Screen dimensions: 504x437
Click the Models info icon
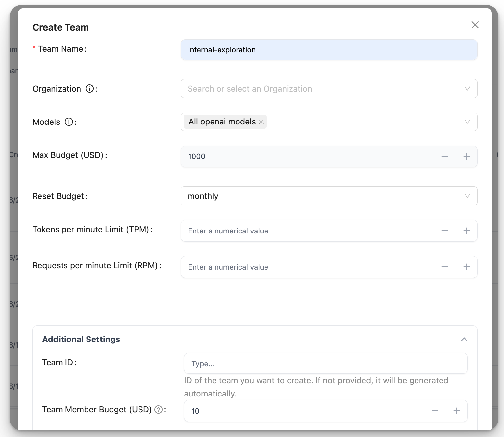coord(69,122)
